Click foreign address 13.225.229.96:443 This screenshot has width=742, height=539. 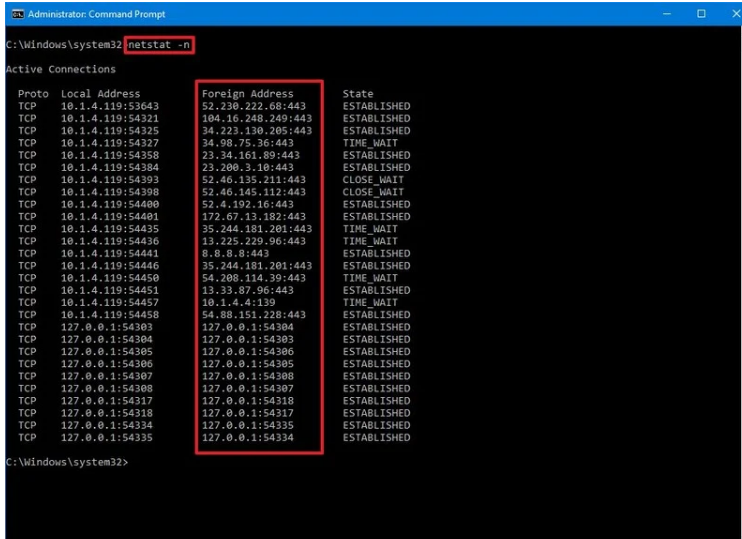(254, 241)
